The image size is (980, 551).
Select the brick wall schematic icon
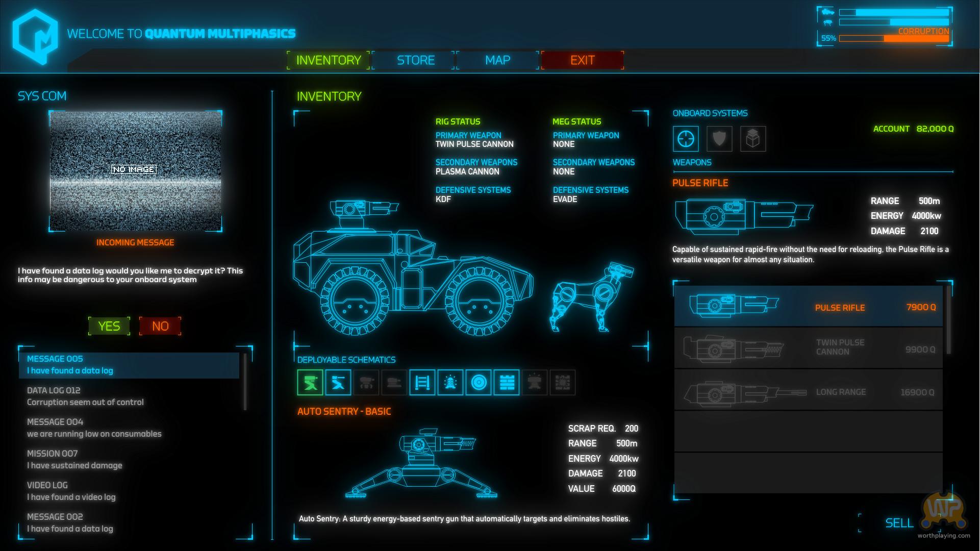(507, 383)
